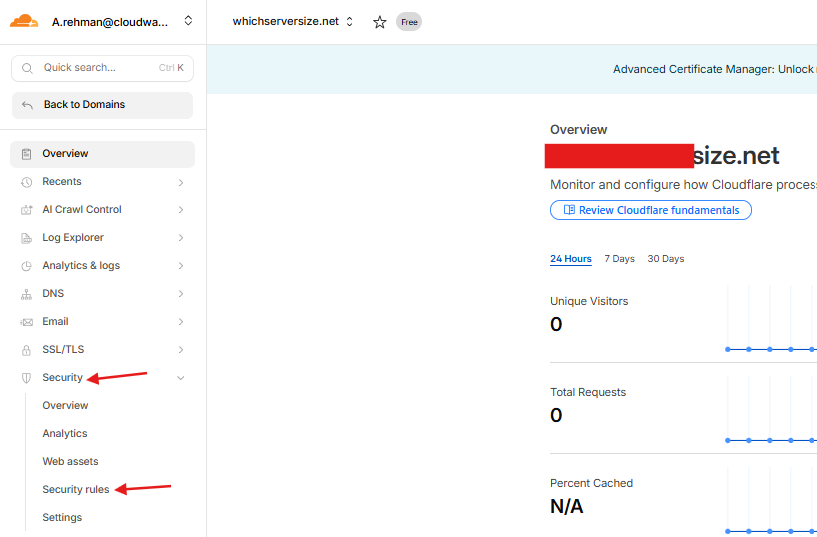817x537 pixels.
Task: Click the Ctrl K shortcut hint
Action: coord(171,68)
